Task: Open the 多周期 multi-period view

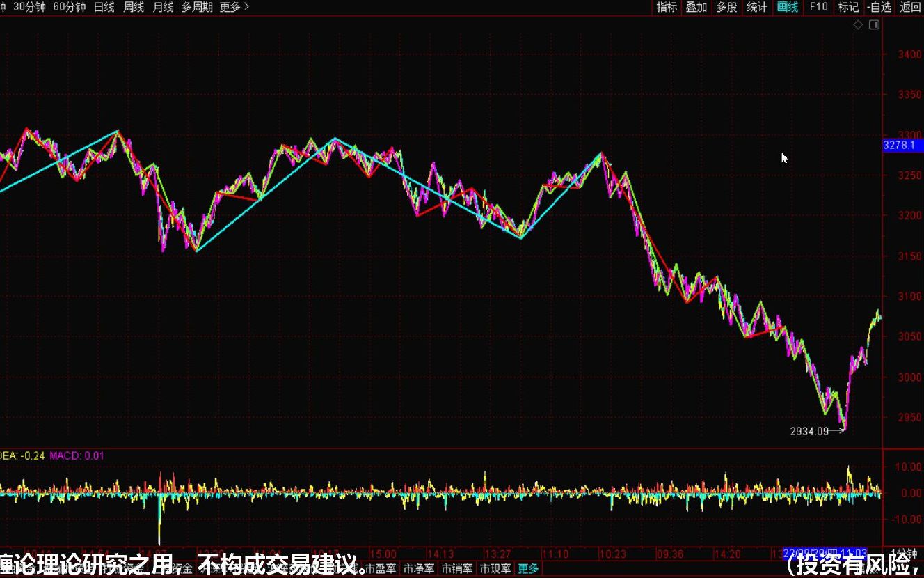Action: (197, 7)
